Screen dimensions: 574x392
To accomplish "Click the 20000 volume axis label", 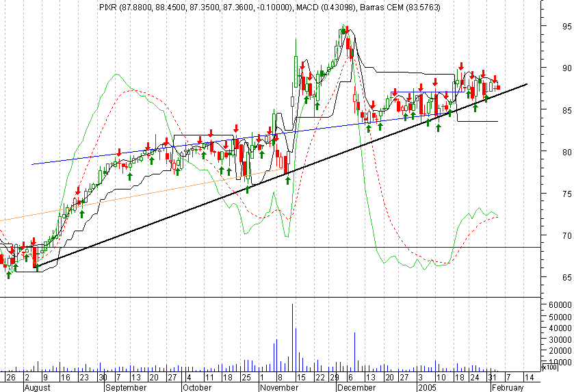I will [560, 351].
